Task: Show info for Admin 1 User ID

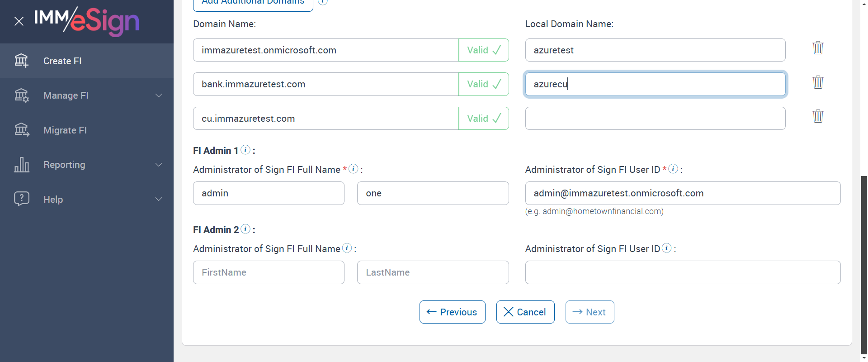Action: click(673, 169)
